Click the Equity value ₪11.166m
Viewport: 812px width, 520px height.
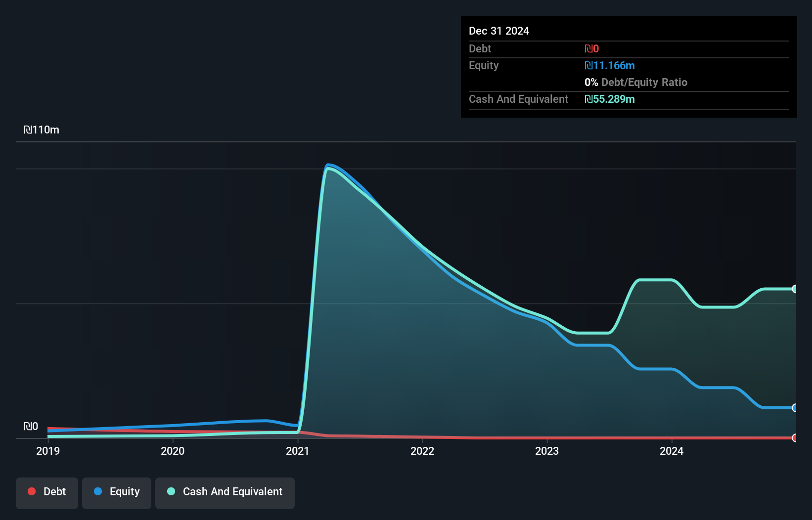(x=609, y=65)
